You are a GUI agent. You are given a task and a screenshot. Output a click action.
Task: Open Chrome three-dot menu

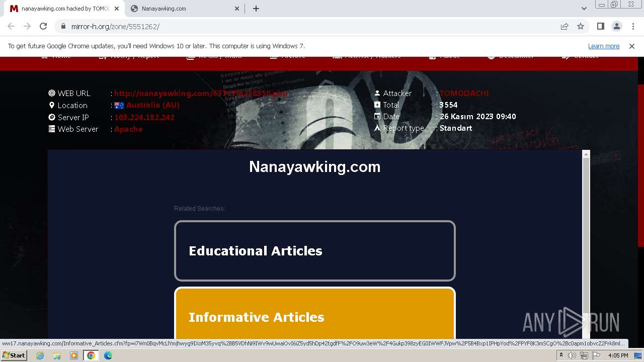click(x=633, y=26)
